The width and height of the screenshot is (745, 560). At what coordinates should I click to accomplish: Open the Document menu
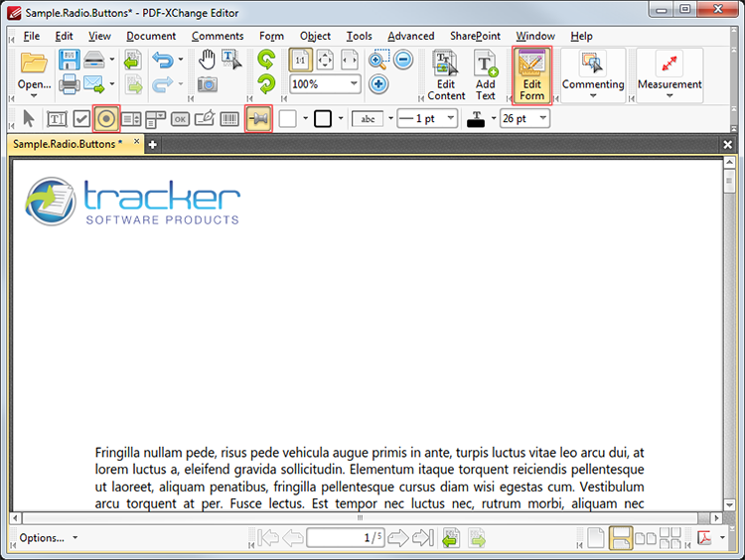point(151,36)
